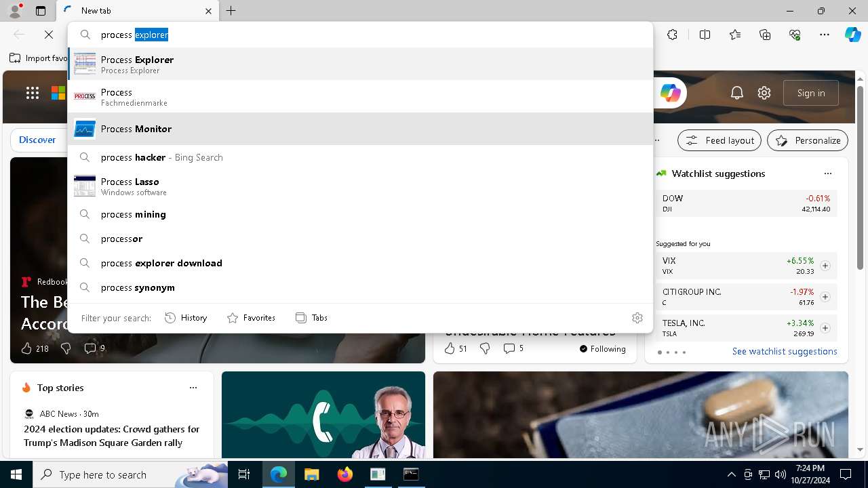
Task: Add TESLA, INC. to the watchlist
Action: click(825, 328)
